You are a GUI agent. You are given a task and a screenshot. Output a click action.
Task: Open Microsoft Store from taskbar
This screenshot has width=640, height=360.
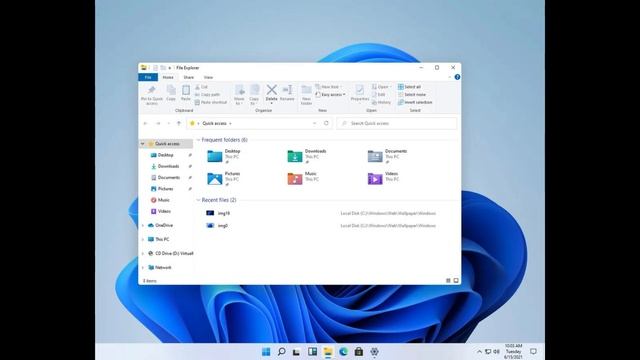(359, 351)
